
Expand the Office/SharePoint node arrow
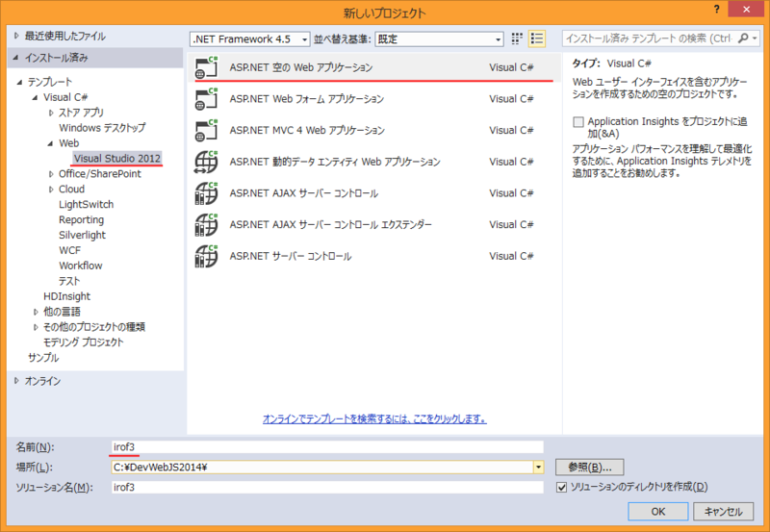51,174
